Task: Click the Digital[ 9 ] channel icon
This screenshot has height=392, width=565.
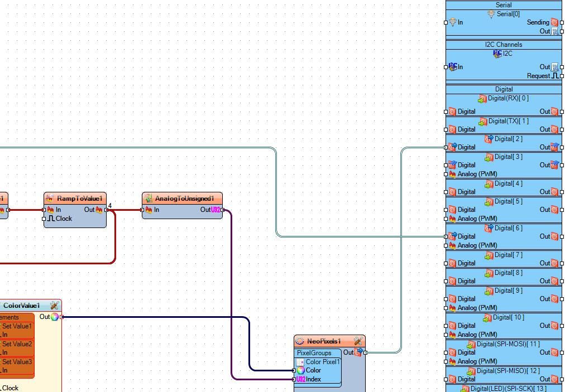Action: pyautogui.click(x=489, y=291)
